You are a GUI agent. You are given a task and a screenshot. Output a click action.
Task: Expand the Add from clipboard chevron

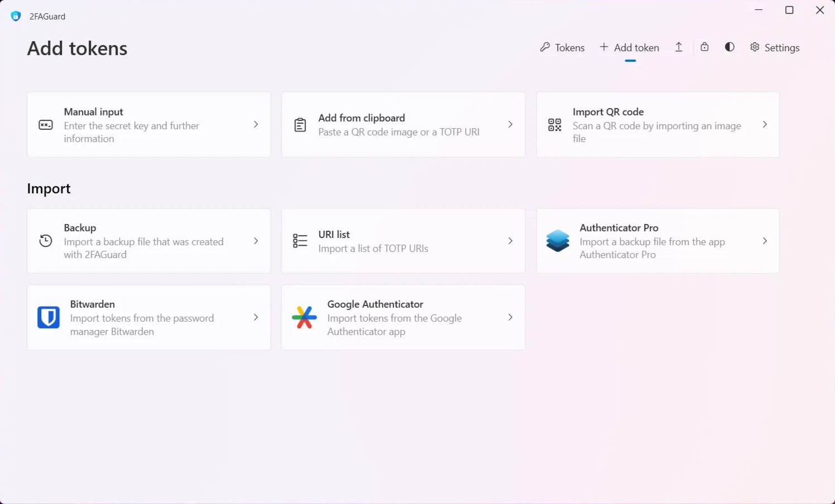pos(510,124)
